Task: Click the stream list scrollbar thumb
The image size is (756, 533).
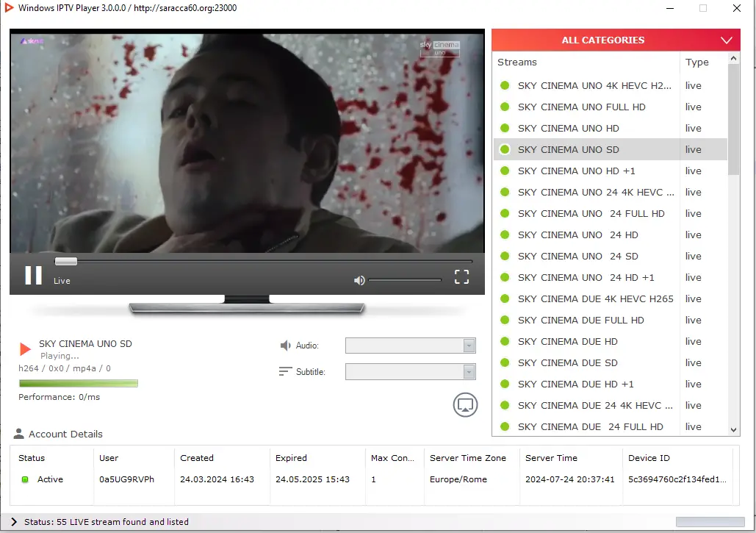Action: [x=733, y=119]
